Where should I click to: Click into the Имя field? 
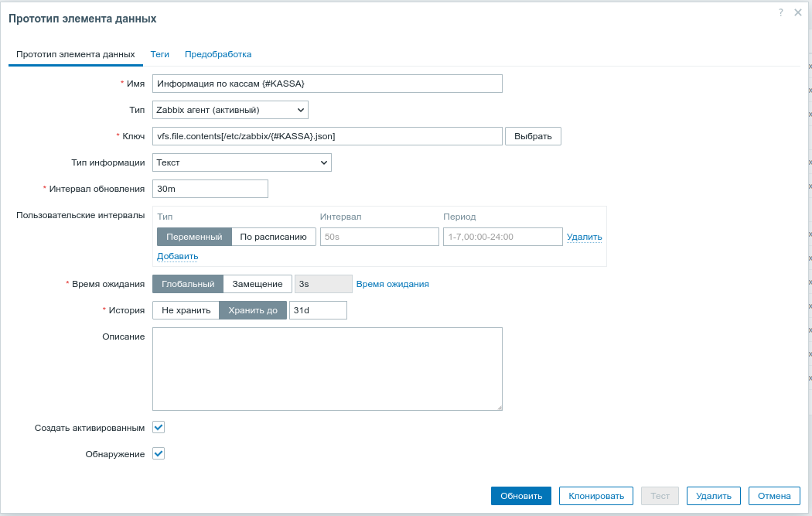click(x=327, y=84)
